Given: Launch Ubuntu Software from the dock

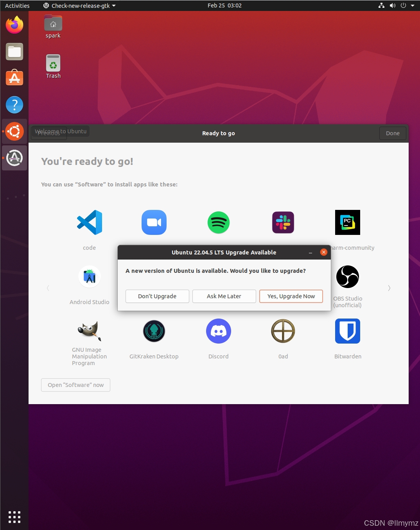Looking at the screenshot, I should coord(14,78).
